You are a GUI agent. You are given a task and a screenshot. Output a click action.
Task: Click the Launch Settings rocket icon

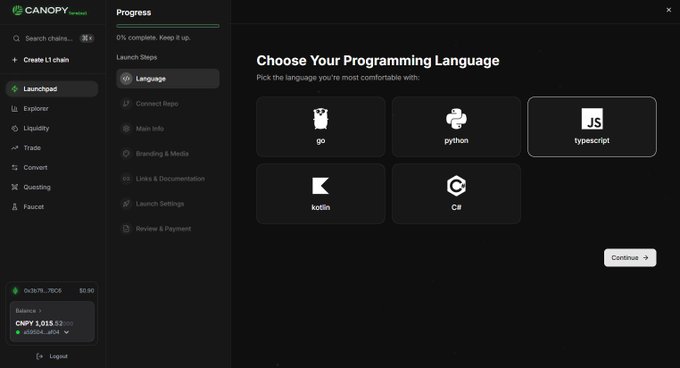(x=126, y=204)
